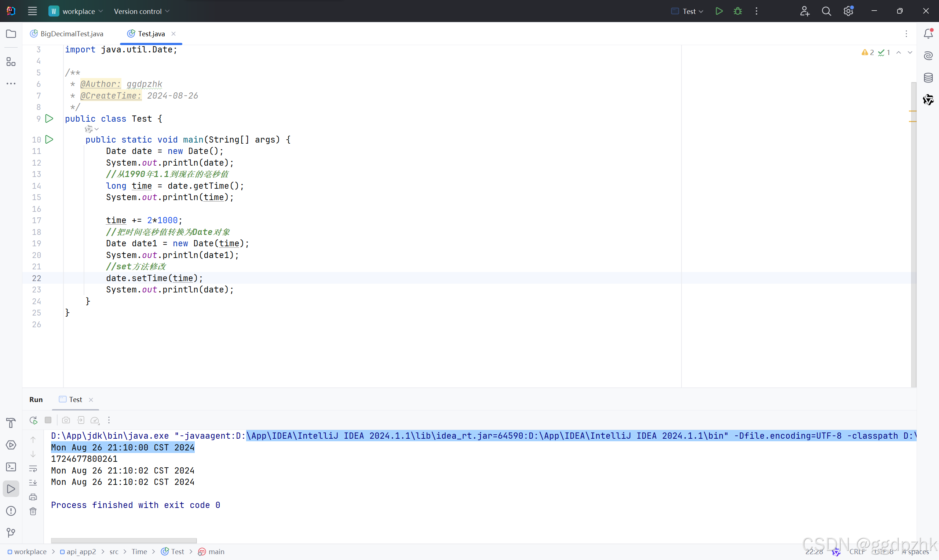This screenshot has height=560, width=939.
Task: Open editor tabs options menu
Action: click(x=906, y=34)
